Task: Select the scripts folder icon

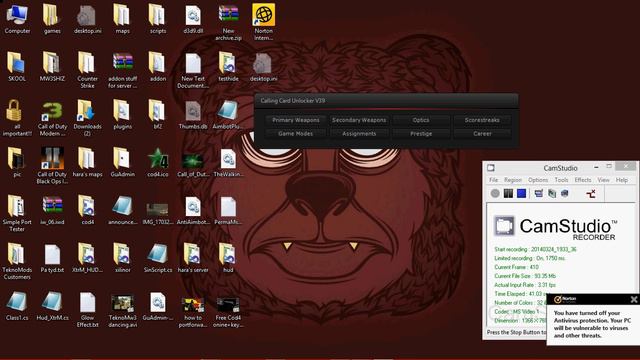Action: (x=158, y=19)
